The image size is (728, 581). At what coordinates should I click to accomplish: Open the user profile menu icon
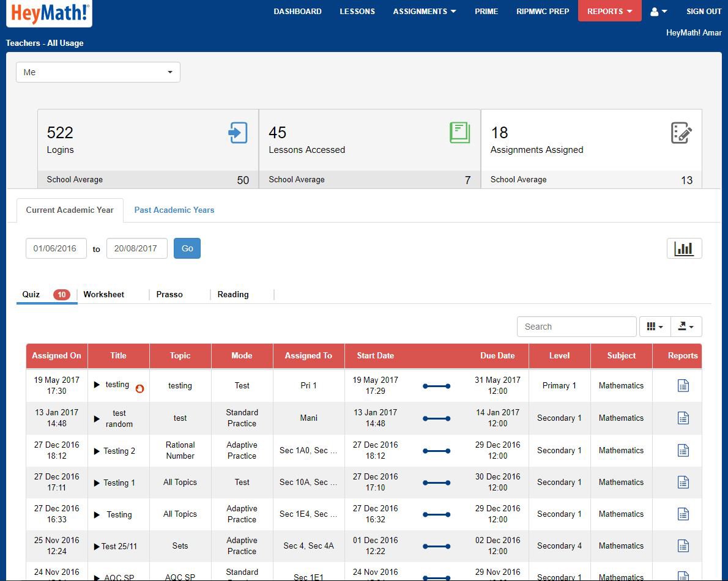(x=658, y=12)
